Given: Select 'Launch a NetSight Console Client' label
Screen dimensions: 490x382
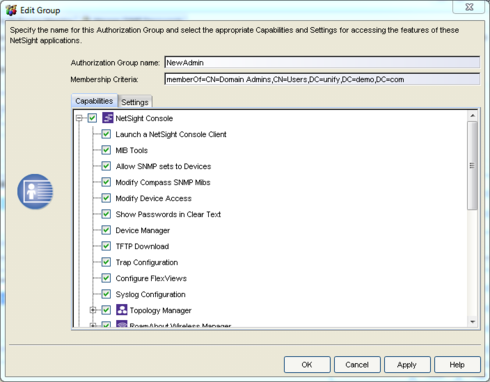Looking at the screenshot, I should [171, 134].
